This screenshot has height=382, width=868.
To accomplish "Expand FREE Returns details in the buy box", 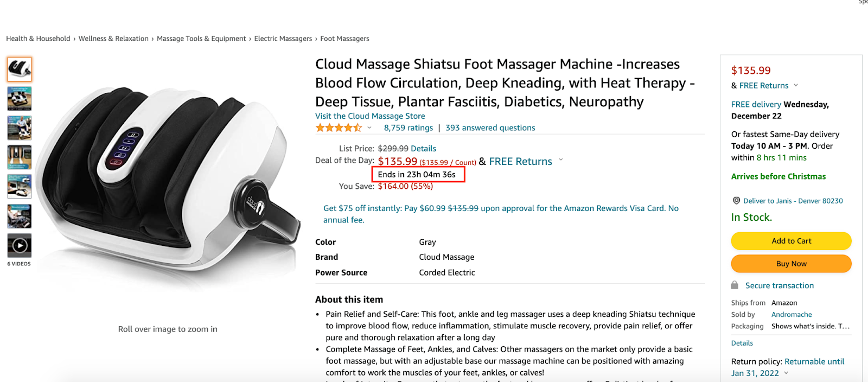I will (795, 85).
